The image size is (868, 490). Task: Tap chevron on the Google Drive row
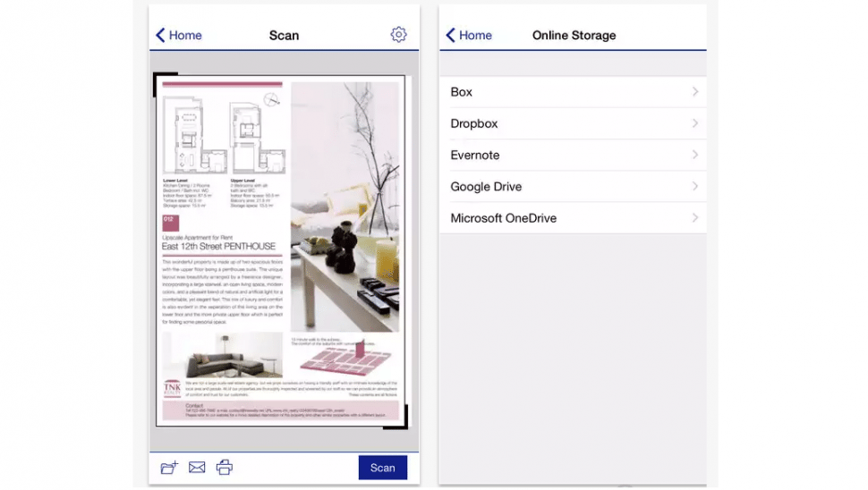click(x=695, y=186)
